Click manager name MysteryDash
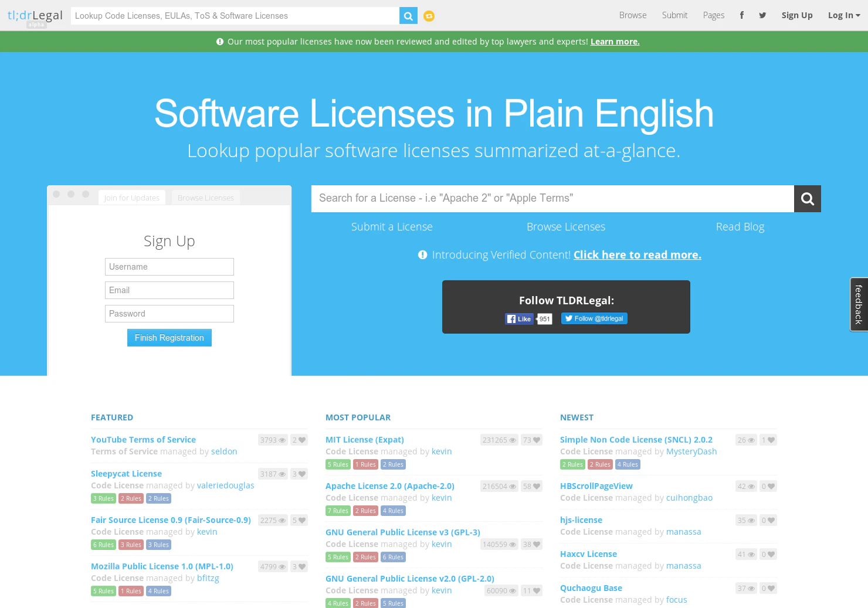Image resolution: width=868 pixels, height=608 pixels. [691, 451]
